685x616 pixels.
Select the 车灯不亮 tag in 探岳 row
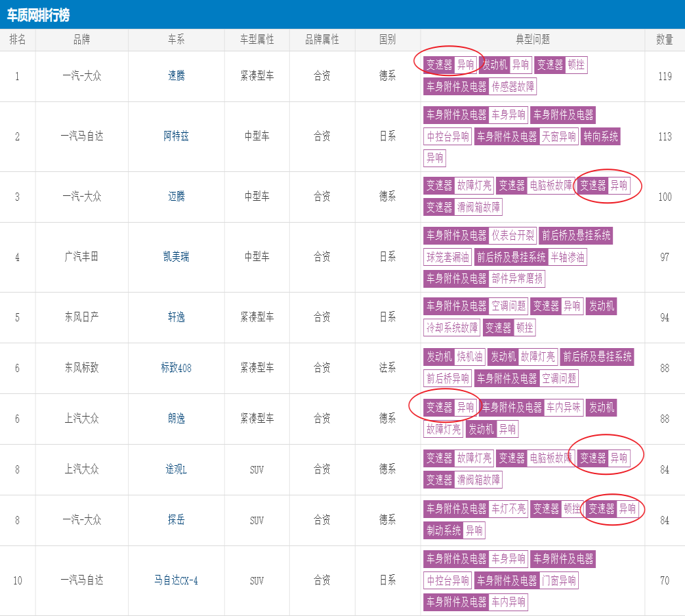point(508,509)
